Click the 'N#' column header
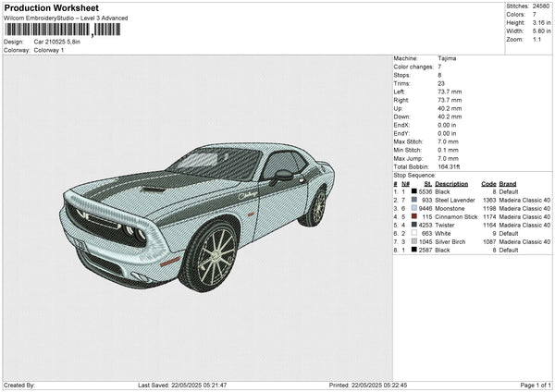This screenshot has width=555, height=392. pyautogui.click(x=405, y=184)
